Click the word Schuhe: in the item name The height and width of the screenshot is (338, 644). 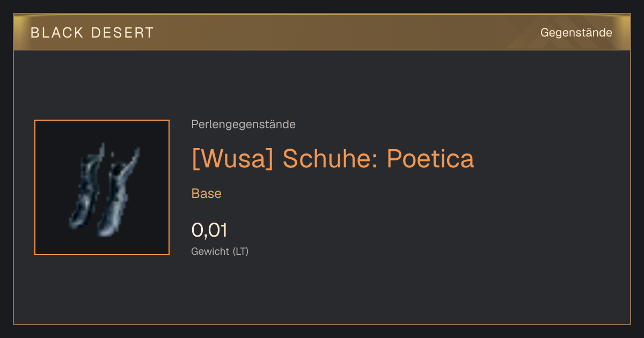click(330, 158)
